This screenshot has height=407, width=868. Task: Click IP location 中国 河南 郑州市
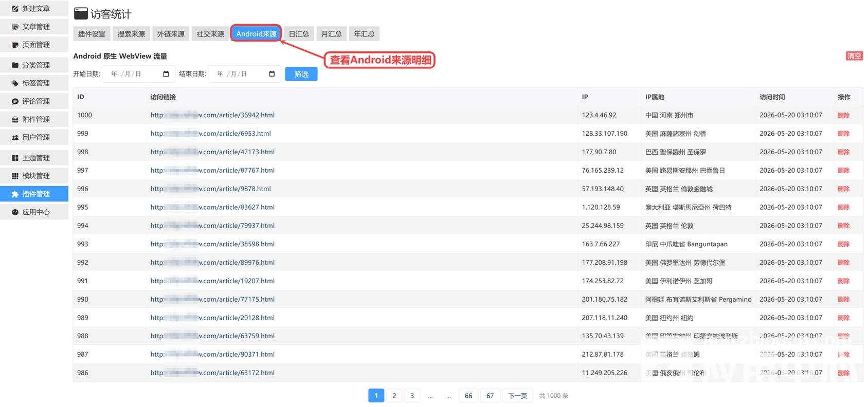669,115
